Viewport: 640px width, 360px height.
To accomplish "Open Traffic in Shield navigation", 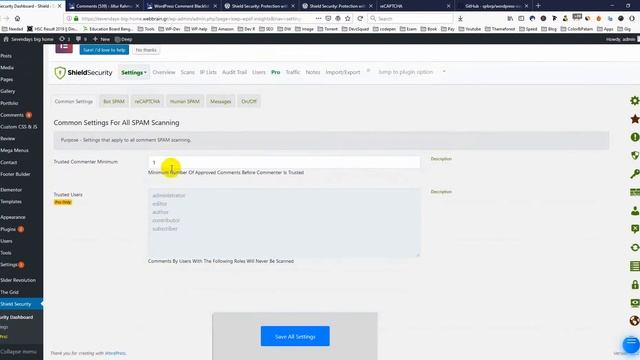I will pyautogui.click(x=293, y=72).
